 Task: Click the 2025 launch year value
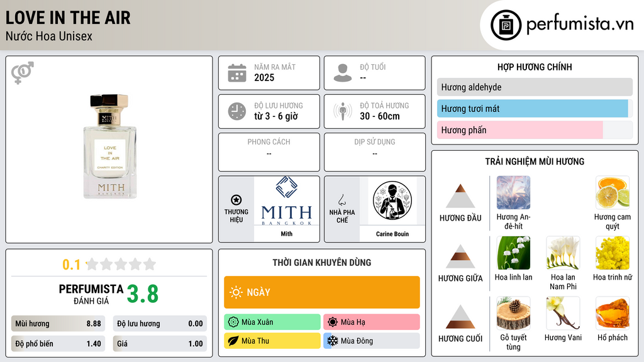(x=264, y=77)
